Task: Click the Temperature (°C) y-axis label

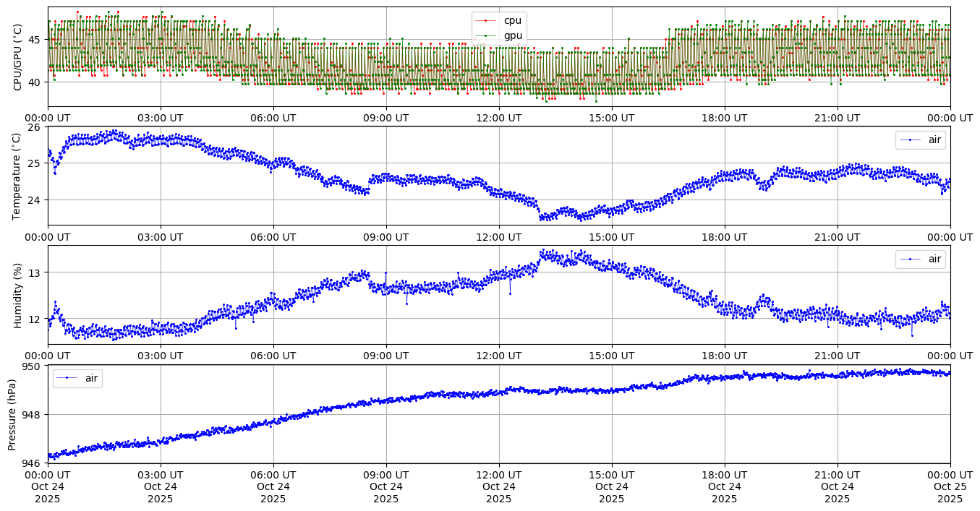Action: (17, 176)
